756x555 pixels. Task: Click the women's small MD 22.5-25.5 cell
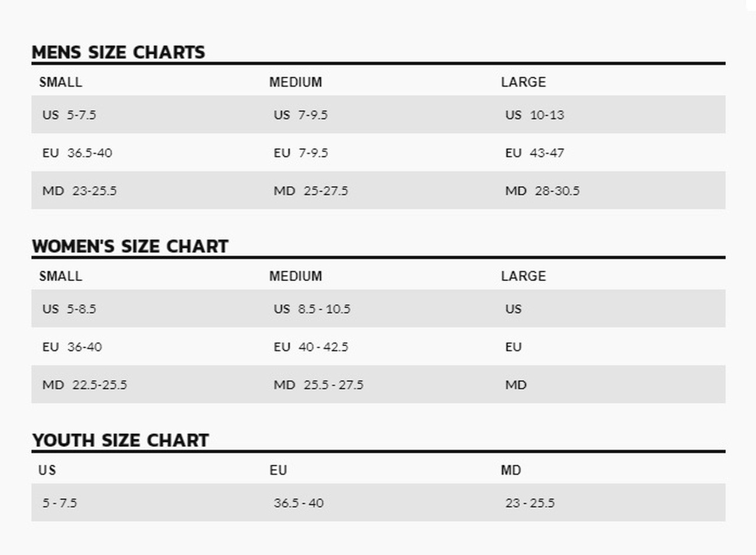[x=84, y=385]
